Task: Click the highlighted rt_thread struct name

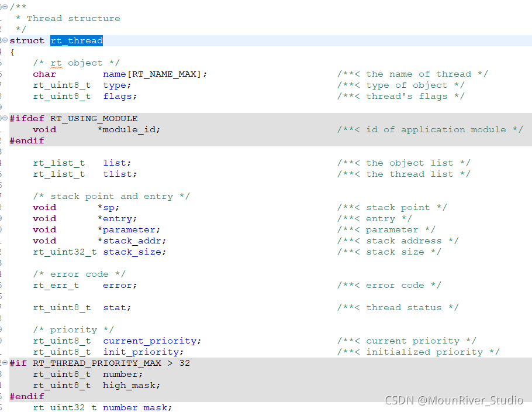Action: [77, 41]
